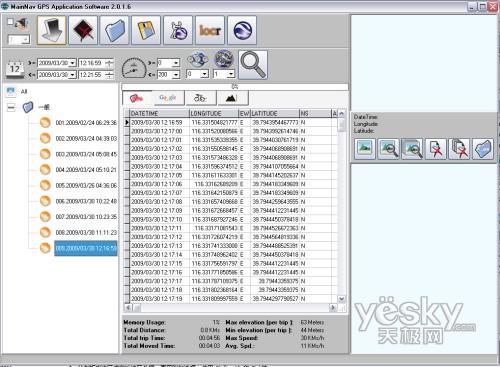Switch to the elevation mountain tab
This screenshot has height=367, width=500.
click(232, 98)
